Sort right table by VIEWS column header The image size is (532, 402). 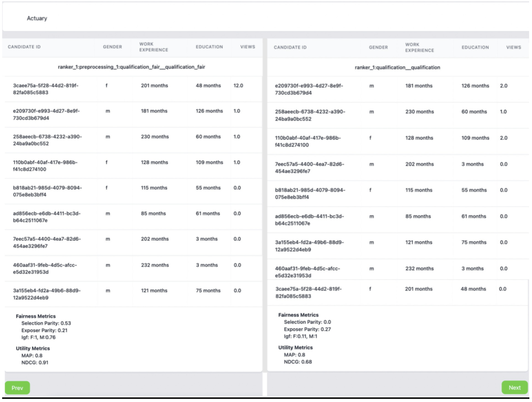tap(514, 48)
